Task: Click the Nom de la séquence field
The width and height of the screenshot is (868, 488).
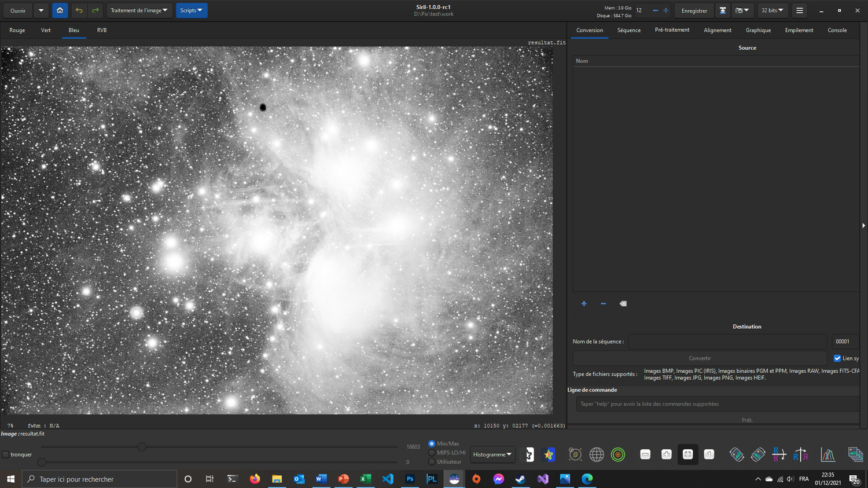Action: click(x=727, y=342)
